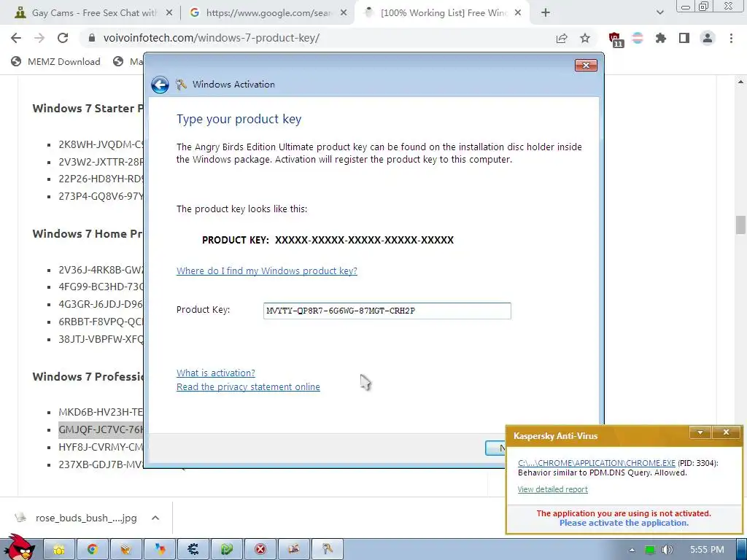The width and height of the screenshot is (747, 560).
Task: Toggle Chrome's side panel icon
Action: point(684,38)
